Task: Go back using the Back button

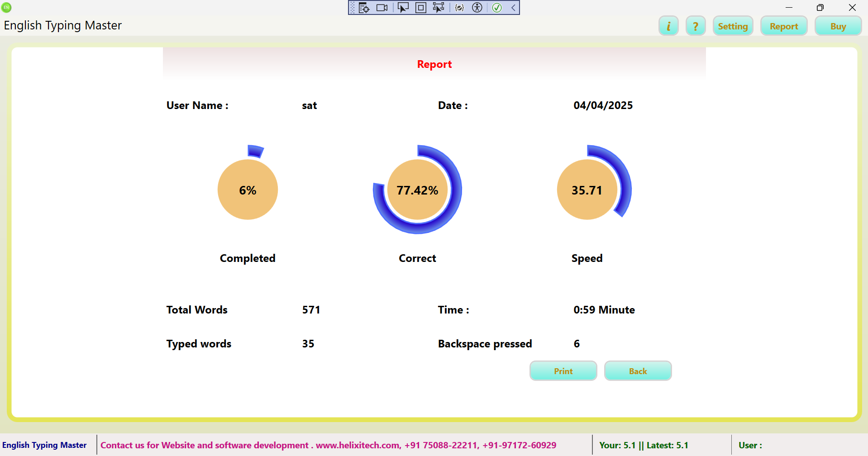Action: tap(638, 371)
